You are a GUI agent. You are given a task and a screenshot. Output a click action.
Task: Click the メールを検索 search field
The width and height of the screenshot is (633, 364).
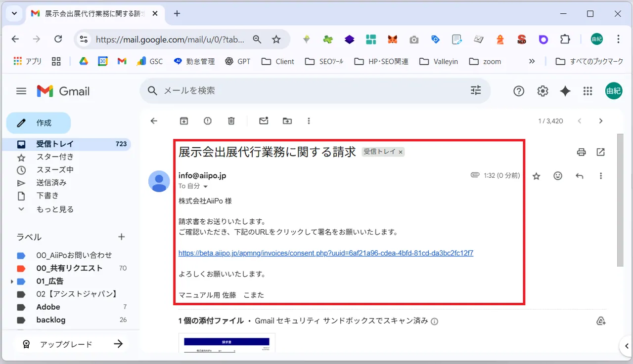[314, 91]
